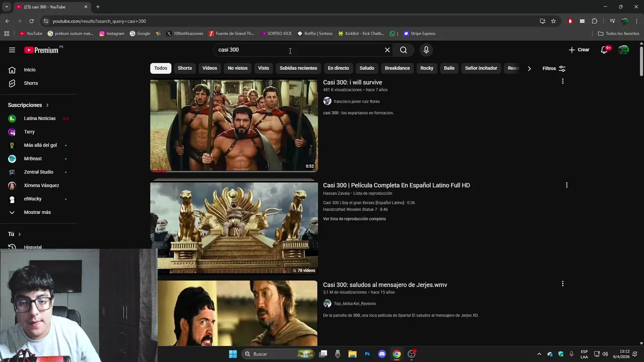Open options menu for Jerjes video
The width and height of the screenshot is (644, 362).
point(562,284)
